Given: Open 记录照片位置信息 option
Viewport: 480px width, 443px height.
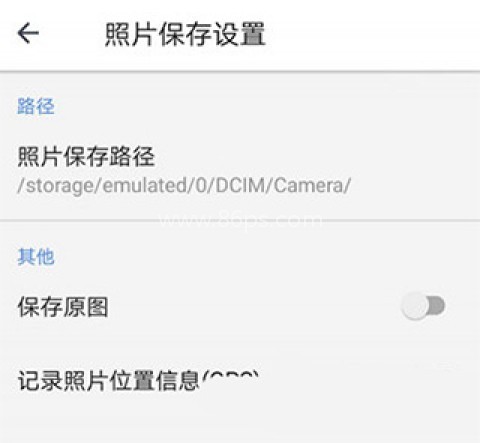Looking at the screenshot, I should (x=240, y=381).
